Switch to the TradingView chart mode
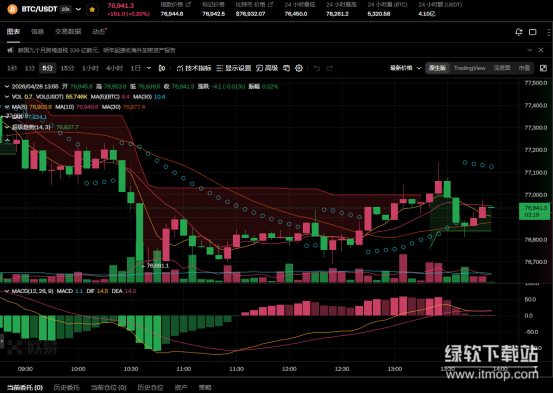The width and height of the screenshot is (553, 394). click(469, 68)
